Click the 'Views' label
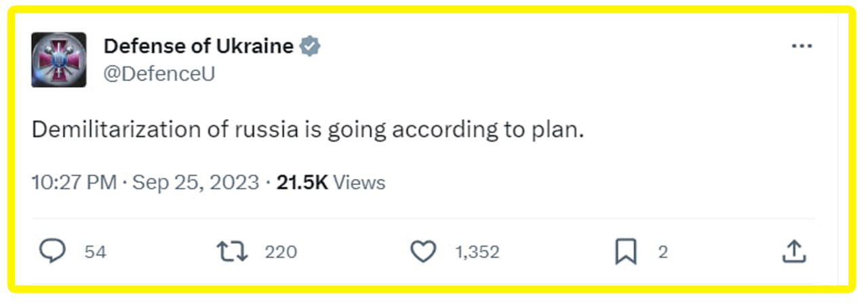 coord(359,182)
